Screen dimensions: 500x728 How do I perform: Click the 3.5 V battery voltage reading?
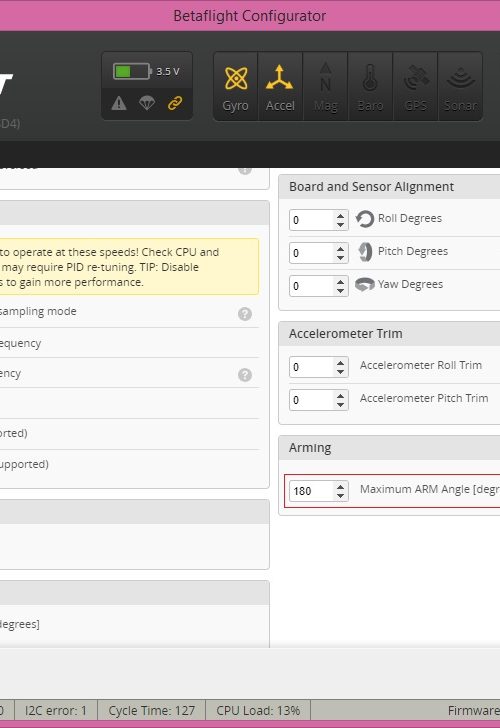[168, 72]
